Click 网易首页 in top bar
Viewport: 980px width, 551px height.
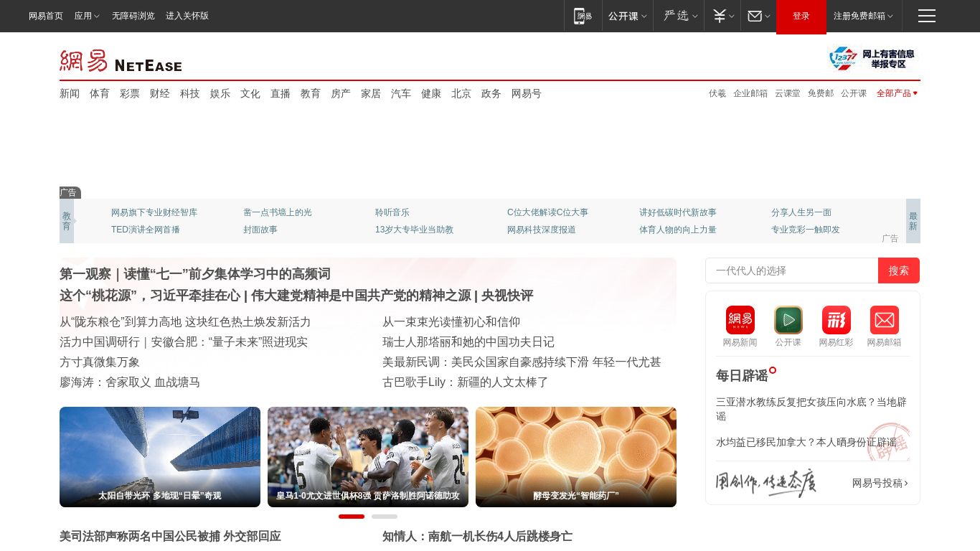[46, 16]
